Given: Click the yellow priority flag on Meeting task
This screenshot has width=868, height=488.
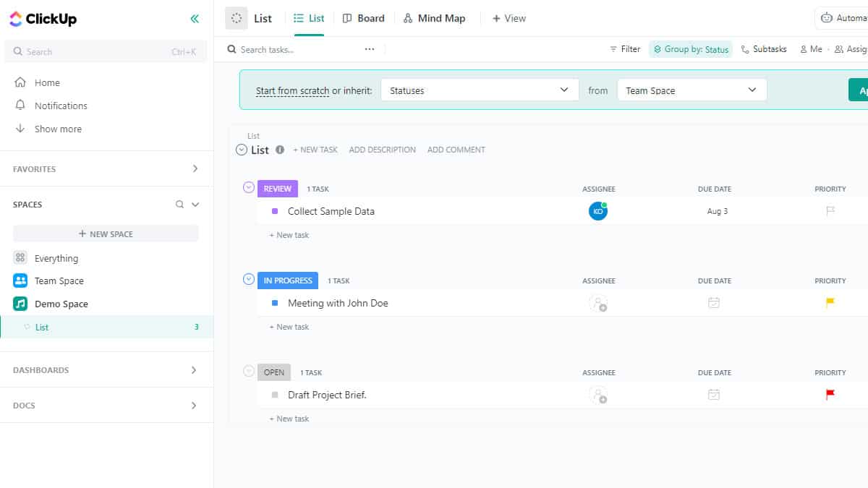Looking at the screenshot, I should pyautogui.click(x=829, y=302).
